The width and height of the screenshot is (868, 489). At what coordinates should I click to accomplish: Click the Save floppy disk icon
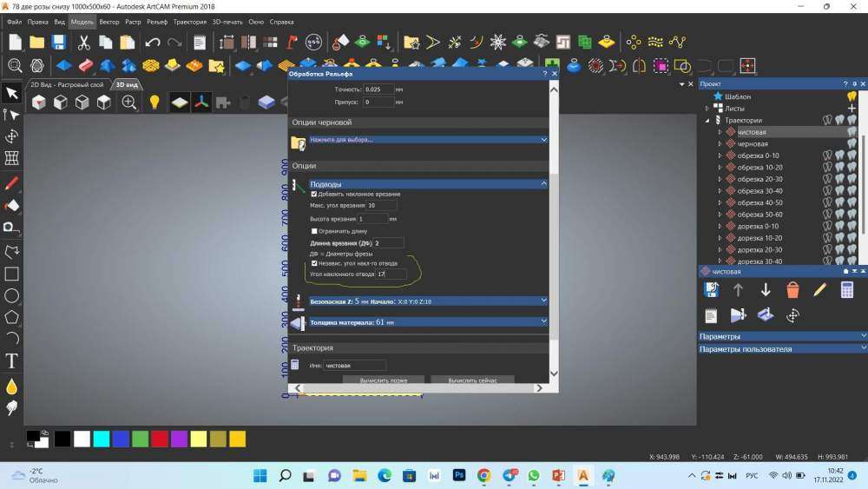pyautogui.click(x=58, y=42)
